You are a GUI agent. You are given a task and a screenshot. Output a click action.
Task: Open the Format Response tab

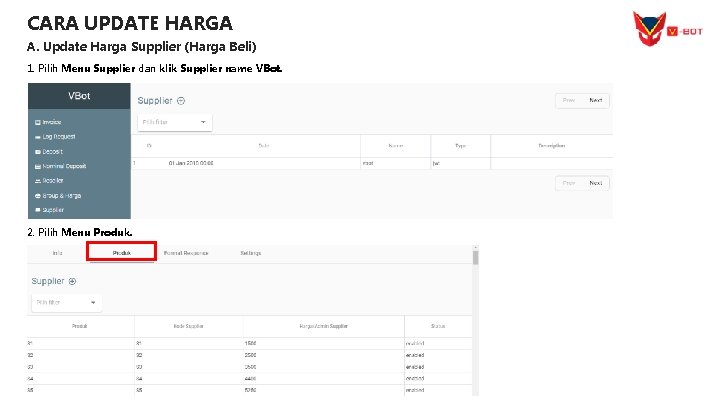point(186,253)
